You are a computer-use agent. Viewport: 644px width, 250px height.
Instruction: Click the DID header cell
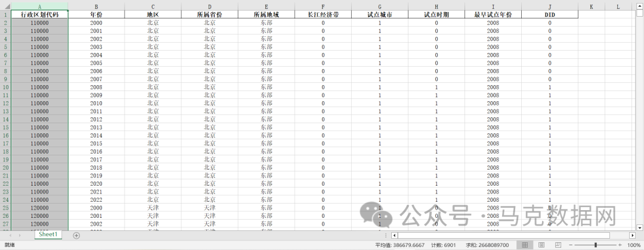549,15
